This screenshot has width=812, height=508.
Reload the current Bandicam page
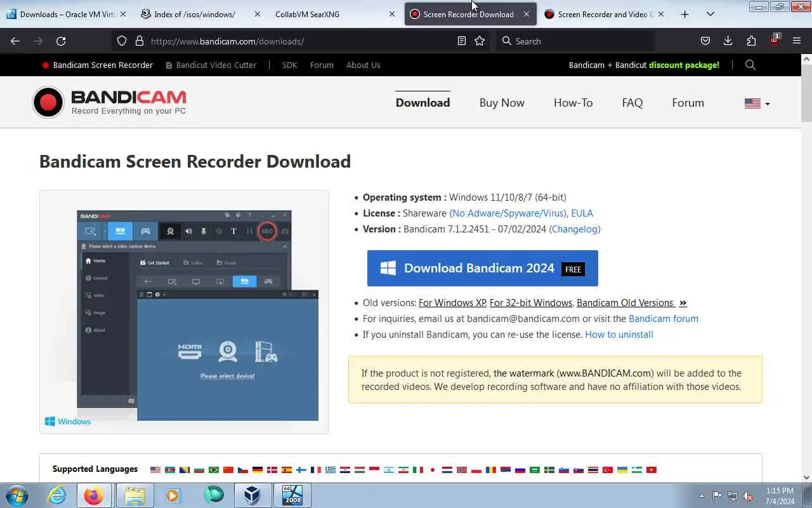61,41
